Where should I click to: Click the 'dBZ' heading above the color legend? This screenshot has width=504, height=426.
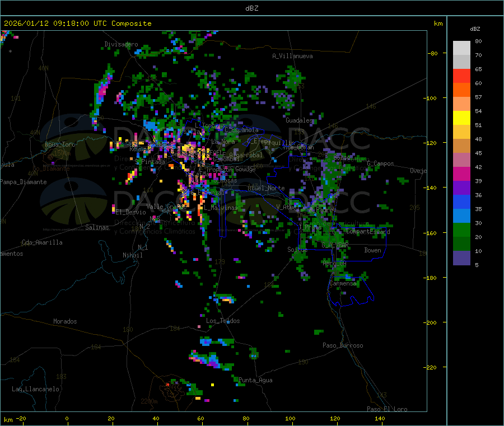click(475, 29)
